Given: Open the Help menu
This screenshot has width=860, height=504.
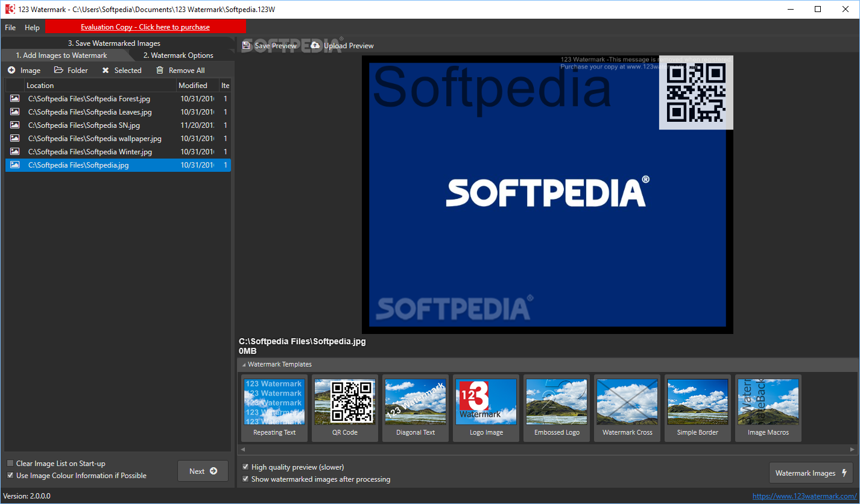Looking at the screenshot, I should coord(32,28).
